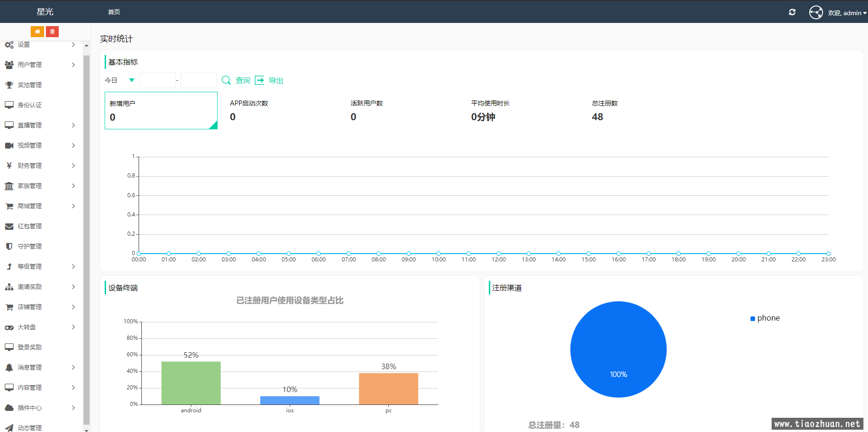
Task: Click the start date input field
Action: [157, 80]
